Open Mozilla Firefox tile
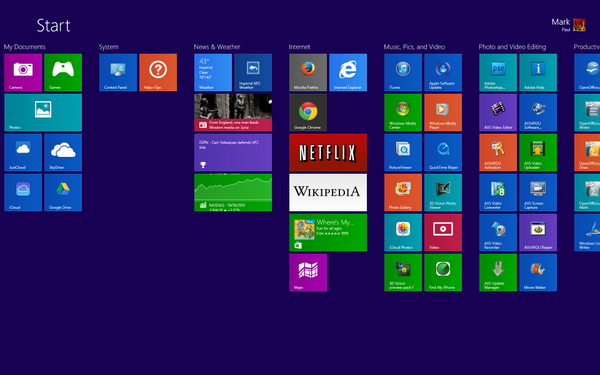The height and width of the screenshot is (375, 600). click(308, 72)
